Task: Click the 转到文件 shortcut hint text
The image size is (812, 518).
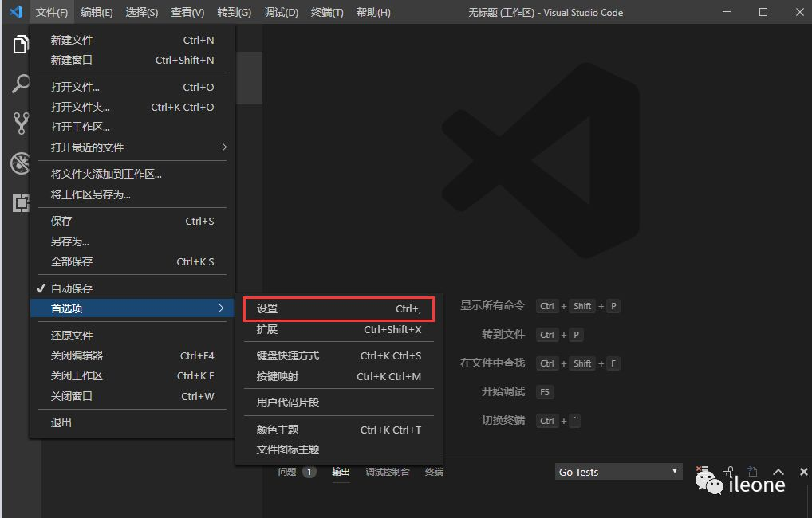Action: coord(503,334)
